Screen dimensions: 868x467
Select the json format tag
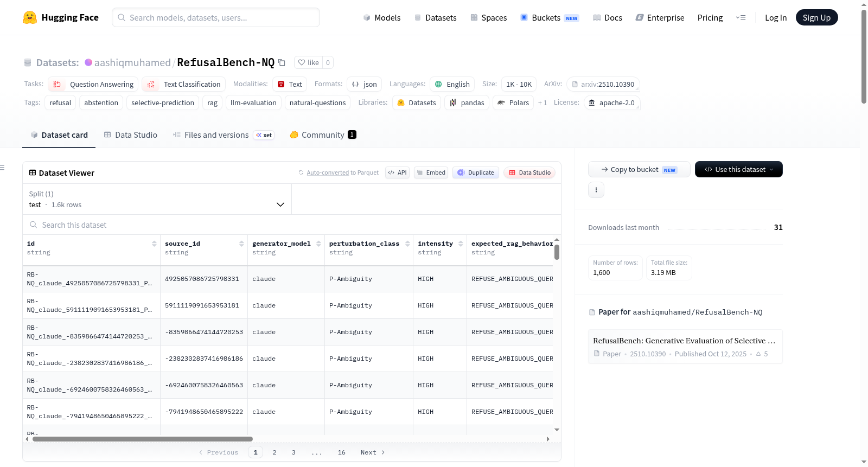[x=365, y=84]
